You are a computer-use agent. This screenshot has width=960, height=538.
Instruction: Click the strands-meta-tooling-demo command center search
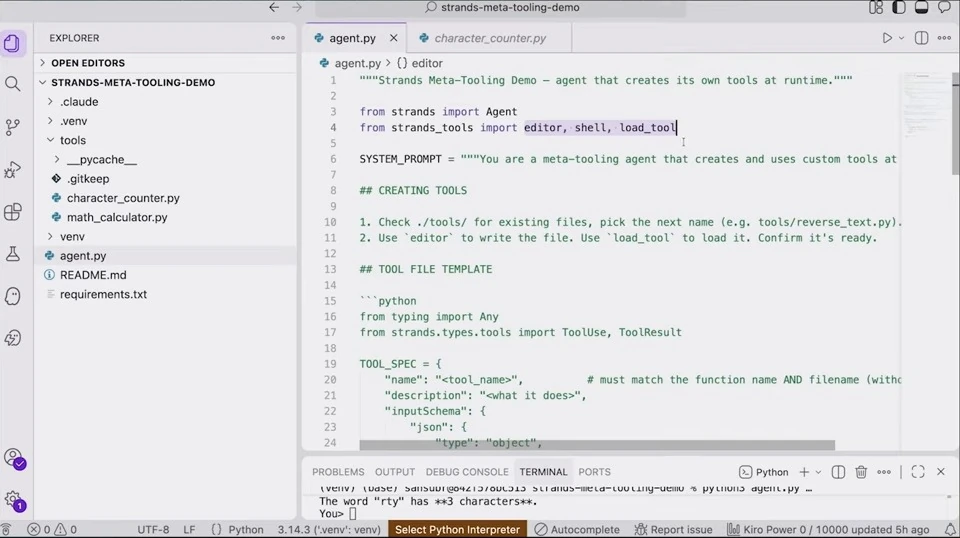click(501, 7)
